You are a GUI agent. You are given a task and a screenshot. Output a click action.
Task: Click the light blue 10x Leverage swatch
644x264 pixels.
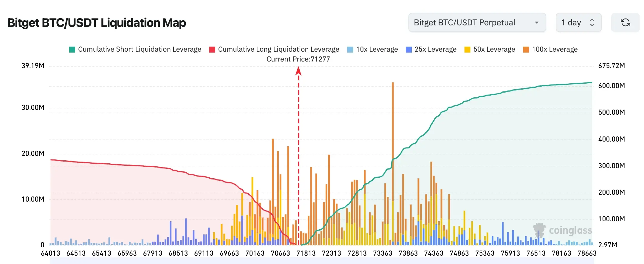350,50
